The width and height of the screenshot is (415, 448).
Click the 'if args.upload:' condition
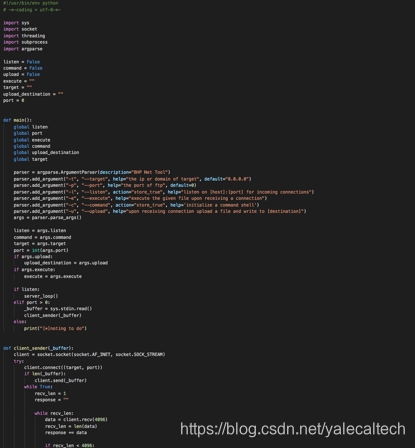click(33, 256)
